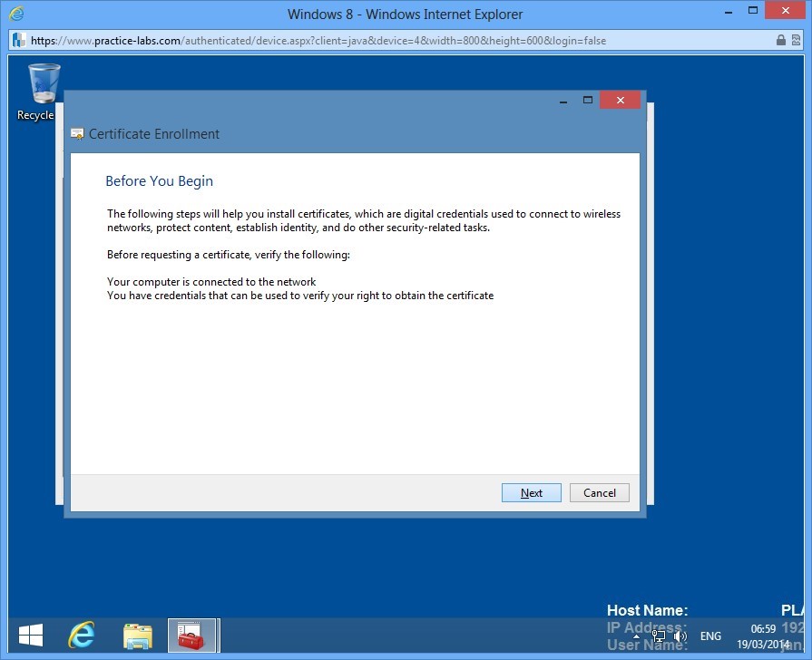Click Next to continue certificate enrollment
The image size is (812, 660).
pos(531,492)
